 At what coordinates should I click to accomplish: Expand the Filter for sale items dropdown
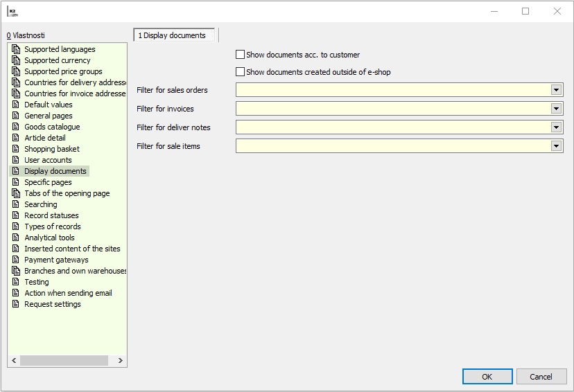[556, 146]
